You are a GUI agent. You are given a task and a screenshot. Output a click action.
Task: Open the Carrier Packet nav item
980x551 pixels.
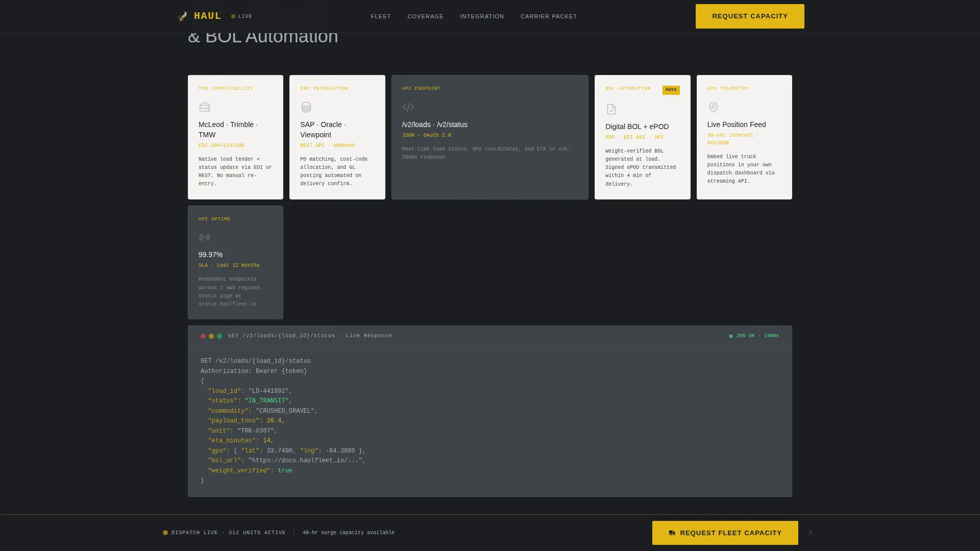point(549,16)
